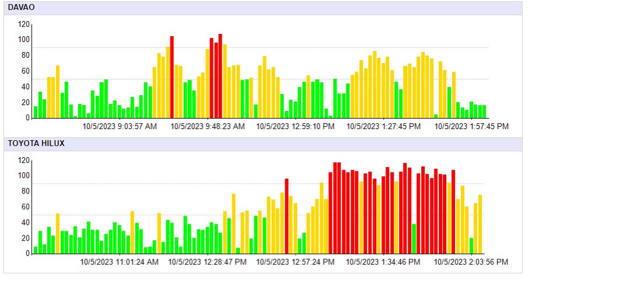Click the 10/5/2023 12:57:24 PM axis label

tap(295, 262)
